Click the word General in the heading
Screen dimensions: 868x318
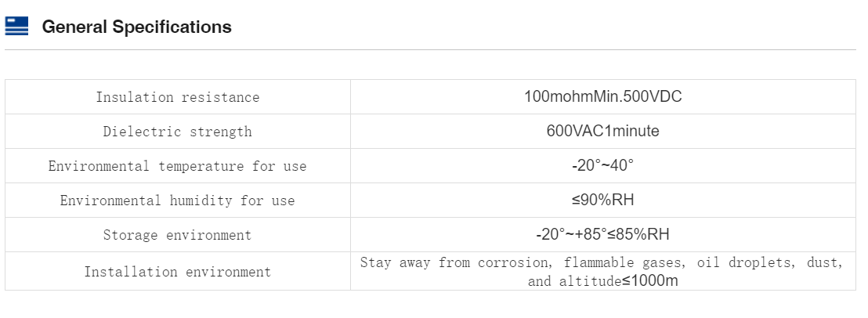click(x=74, y=27)
